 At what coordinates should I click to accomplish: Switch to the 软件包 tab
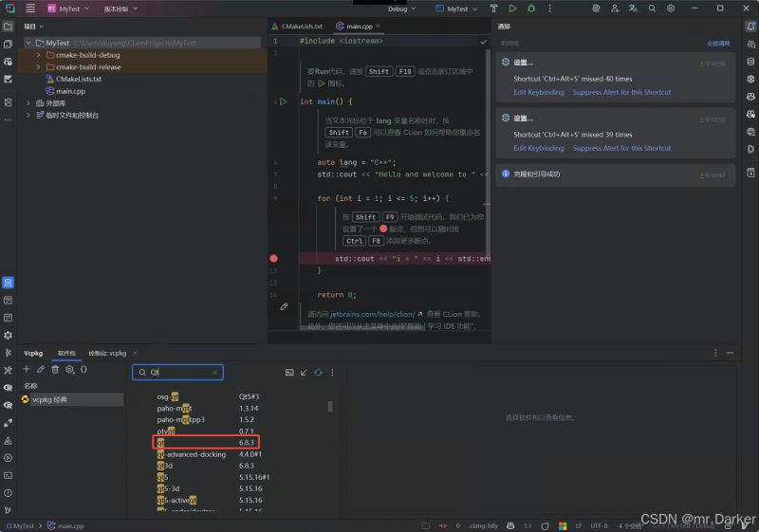click(x=66, y=353)
